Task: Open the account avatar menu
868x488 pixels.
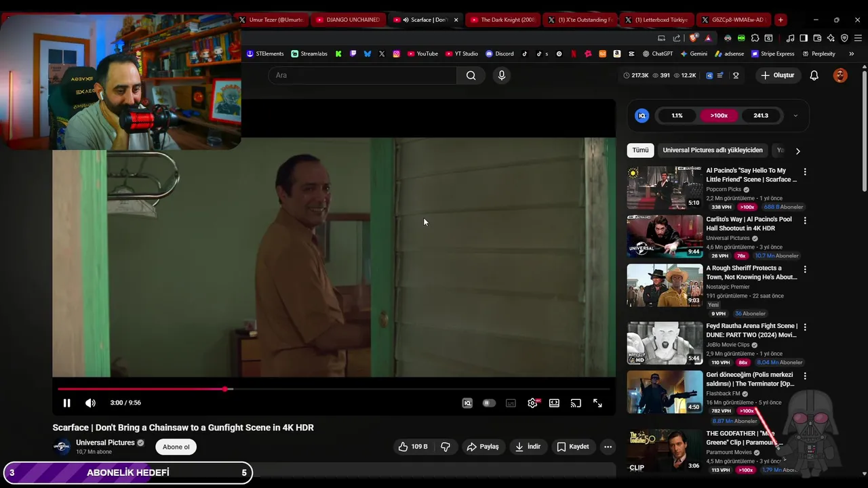Action: click(x=840, y=75)
